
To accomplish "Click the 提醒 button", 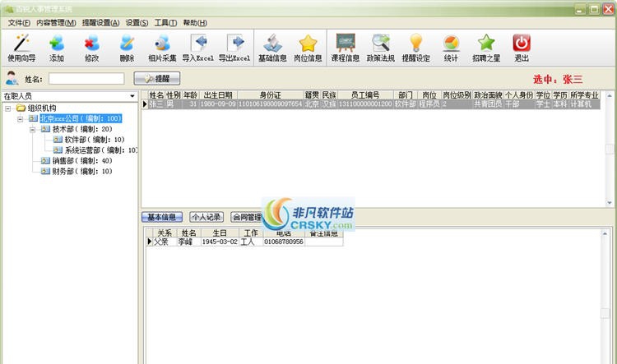I will click(x=157, y=79).
